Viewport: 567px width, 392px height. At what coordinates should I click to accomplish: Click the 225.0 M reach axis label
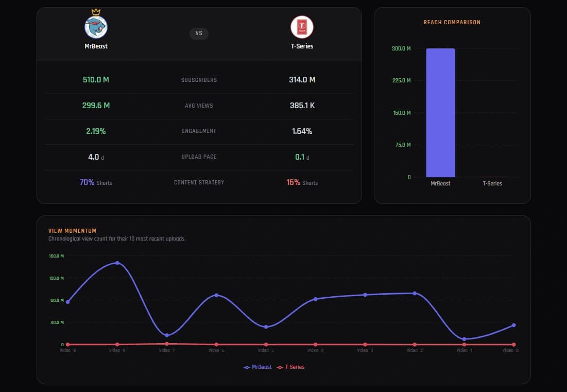pyautogui.click(x=401, y=80)
